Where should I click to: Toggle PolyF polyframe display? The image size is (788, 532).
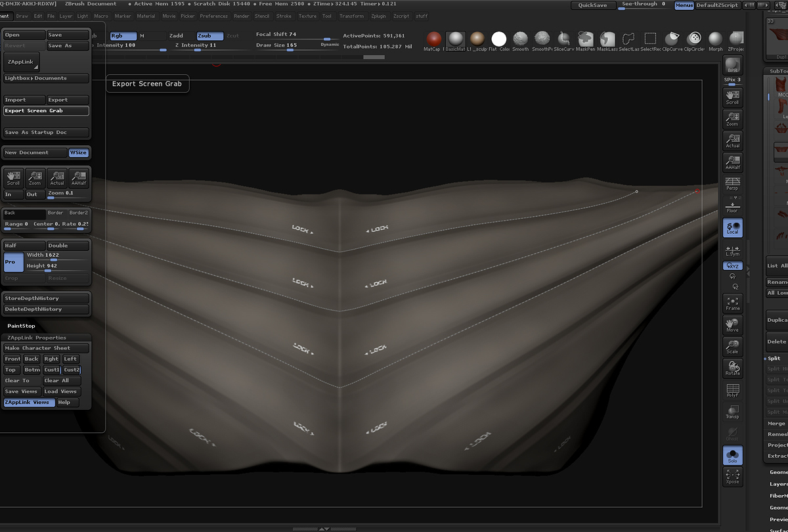click(732, 389)
